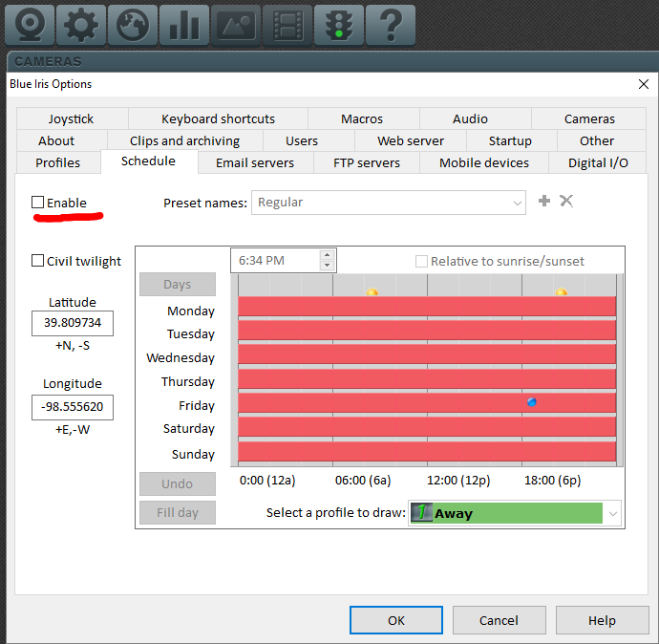Click the webcam camera toolbar icon
Viewport: 659px width, 644px height.
[30, 25]
